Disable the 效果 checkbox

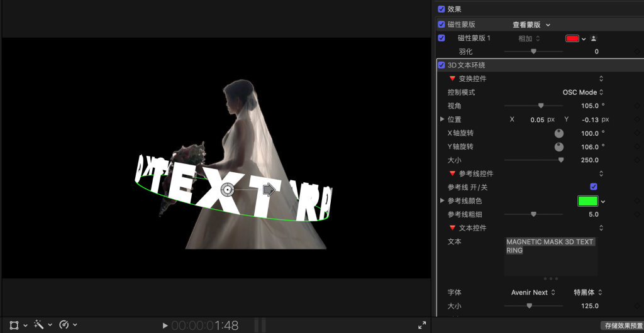pos(441,9)
